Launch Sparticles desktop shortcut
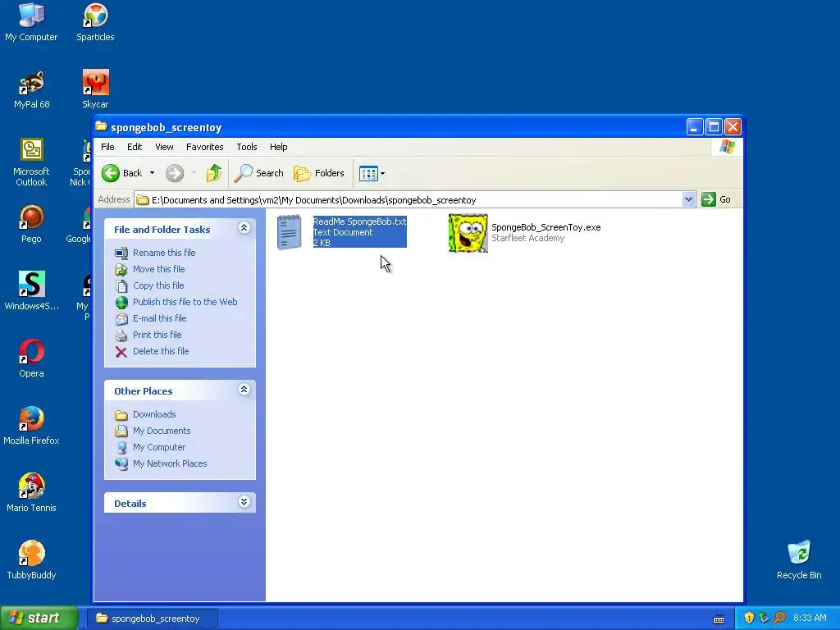840x630 pixels. (x=95, y=21)
